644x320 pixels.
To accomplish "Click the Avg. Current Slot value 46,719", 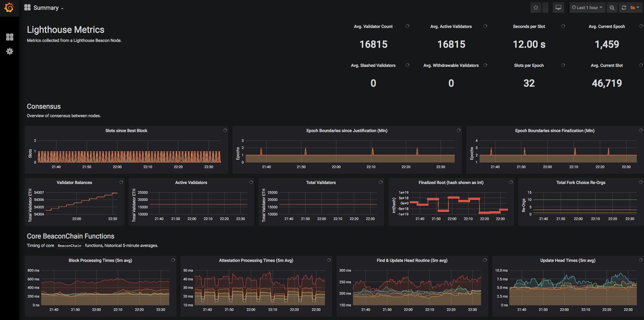I will coord(607,83).
